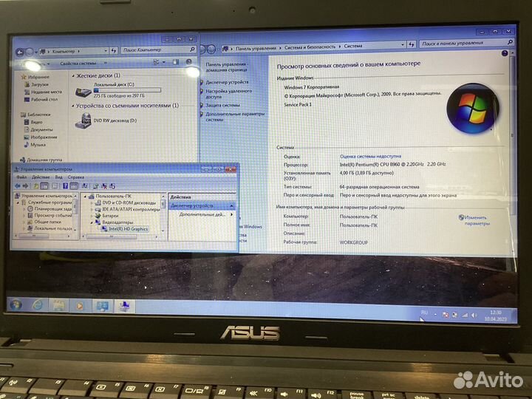Expand the Батареи device node
This screenshot has height=399, width=532.
click(92, 216)
